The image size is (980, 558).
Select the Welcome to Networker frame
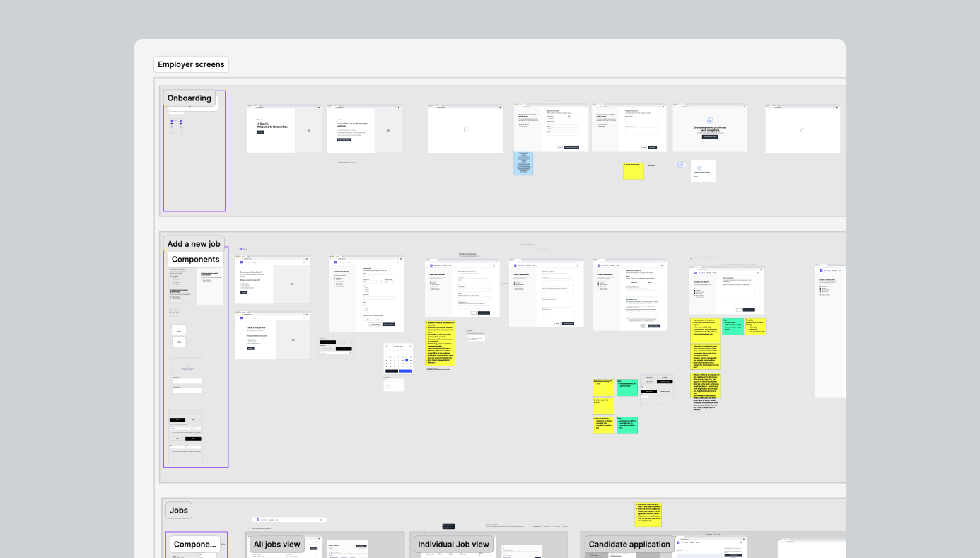tap(284, 128)
